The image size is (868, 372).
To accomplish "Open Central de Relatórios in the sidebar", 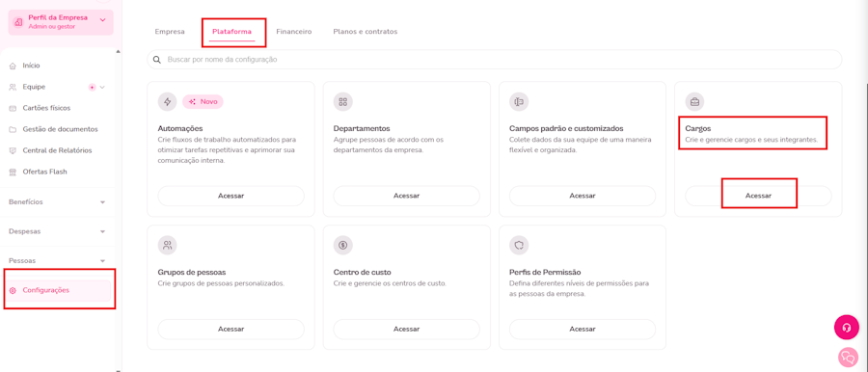I will click(57, 150).
